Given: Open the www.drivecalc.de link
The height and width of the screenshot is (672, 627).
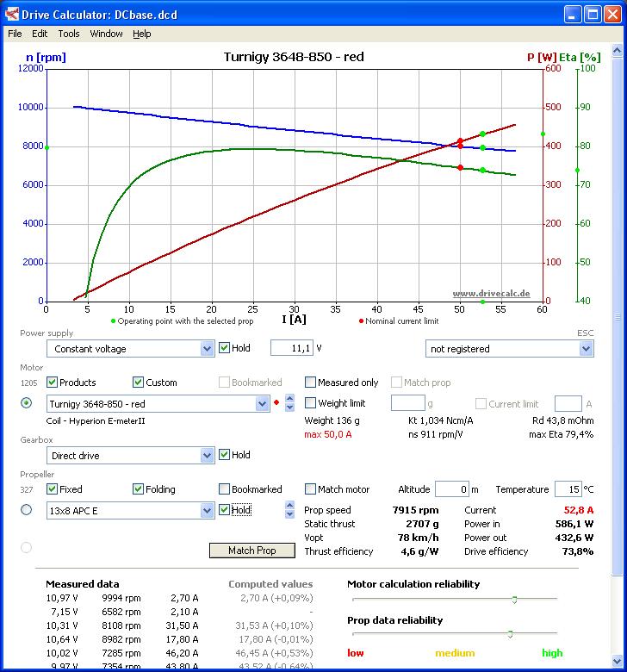Looking at the screenshot, I should (x=491, y=294).
